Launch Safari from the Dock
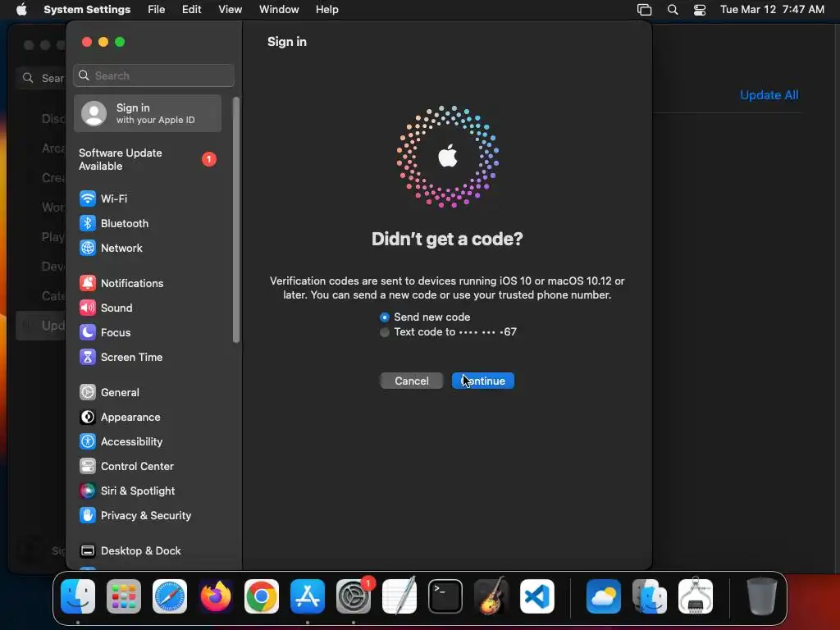Image resolution: width=840 pixels, height=630 pixels. [x=170, y=596]
